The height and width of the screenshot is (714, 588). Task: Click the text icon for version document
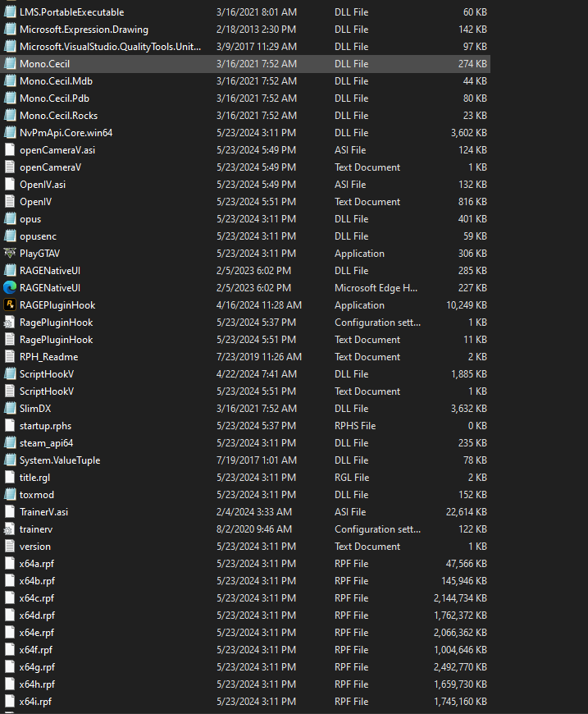tap(10, 547)
